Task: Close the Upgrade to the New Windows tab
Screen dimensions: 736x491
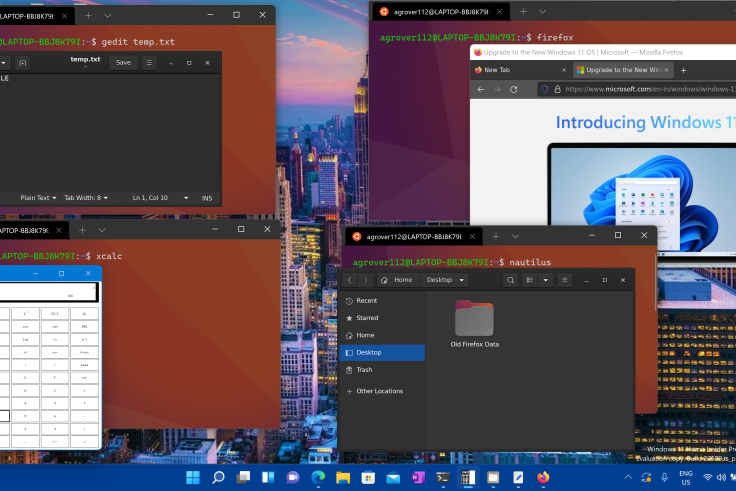Action: point(666,70)
